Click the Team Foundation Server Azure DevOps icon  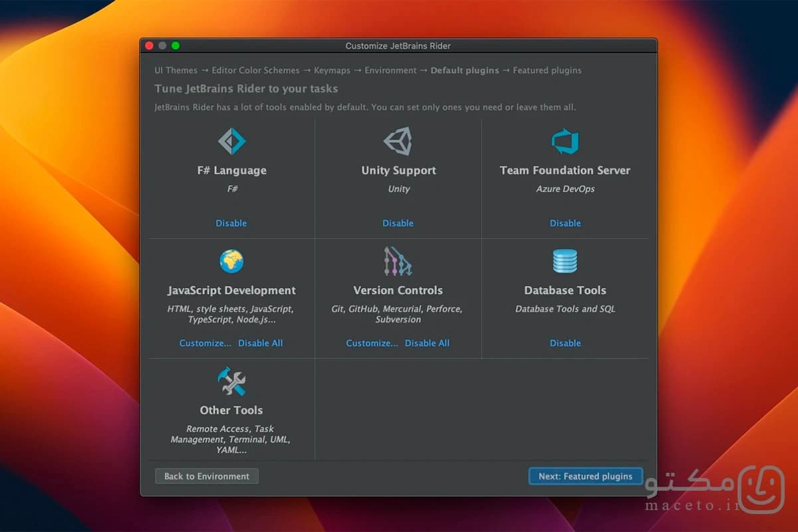(x=565, y=141)
